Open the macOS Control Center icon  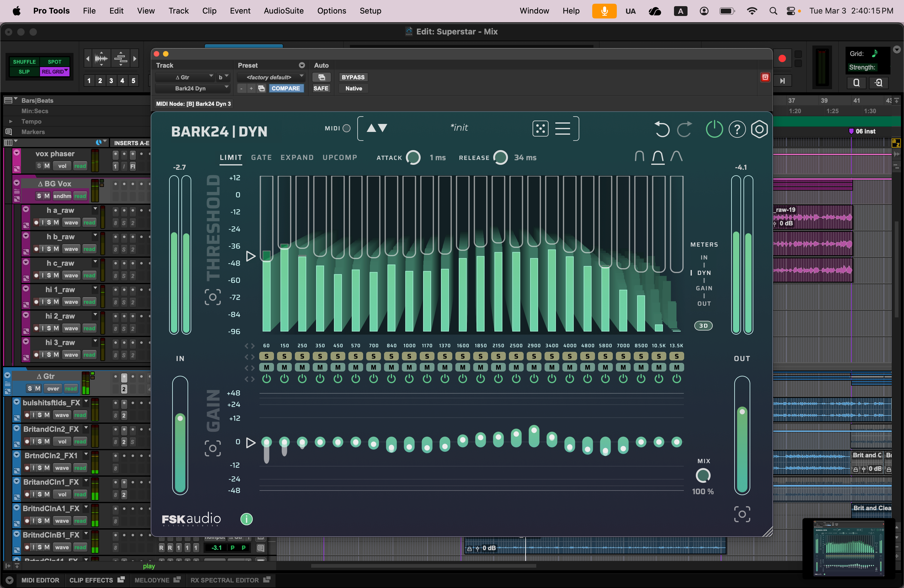(791, 11)
